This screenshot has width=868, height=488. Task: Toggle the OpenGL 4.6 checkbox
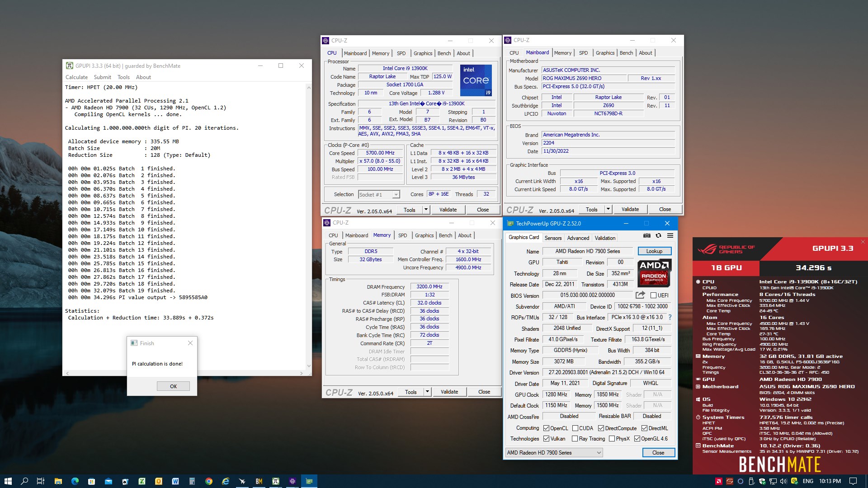(637, 439)
